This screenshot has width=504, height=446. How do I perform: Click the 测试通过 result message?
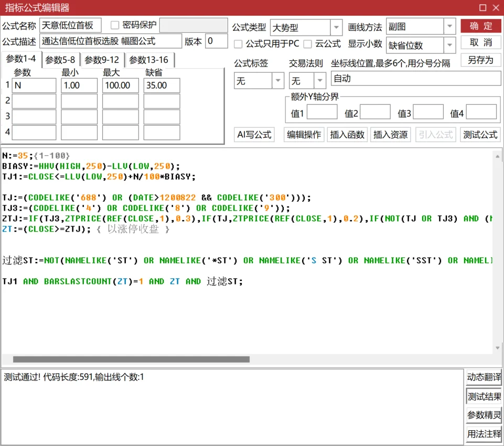tap(73, 377)
